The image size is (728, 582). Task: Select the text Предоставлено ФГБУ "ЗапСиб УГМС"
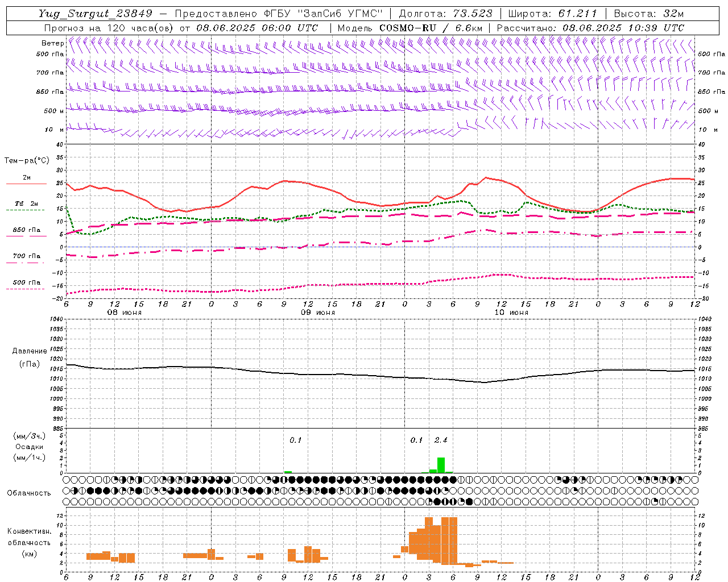coord(279,14)
